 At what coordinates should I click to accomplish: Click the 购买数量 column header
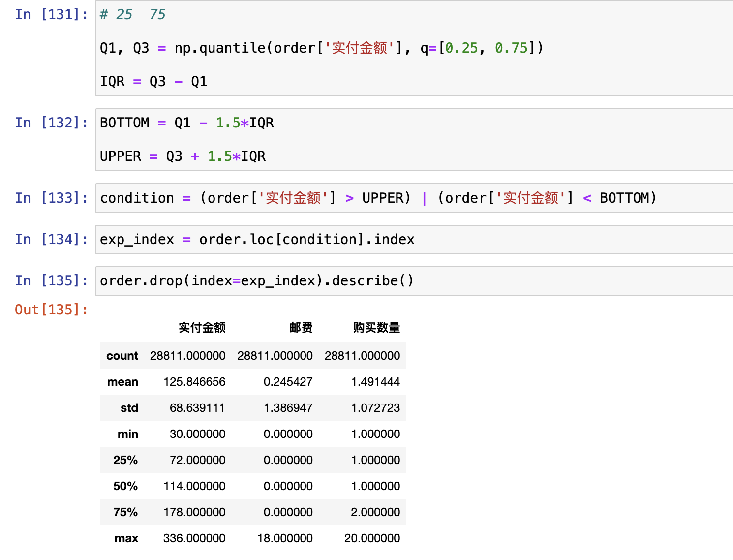coord(376,328)
